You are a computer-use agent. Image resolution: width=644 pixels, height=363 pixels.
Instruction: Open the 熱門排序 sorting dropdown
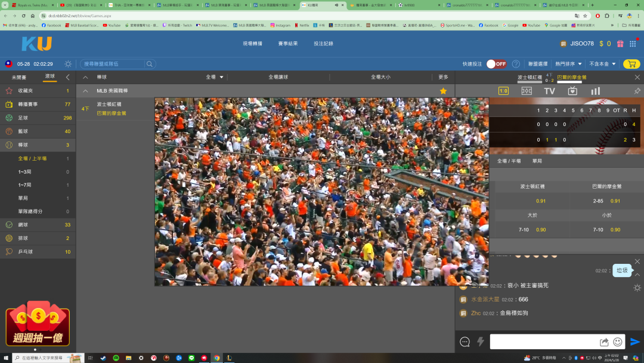tap(568, 64)
